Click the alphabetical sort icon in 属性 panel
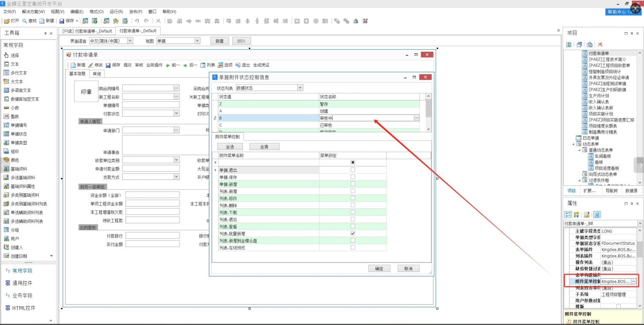This screenshot has height=325, width=644. point(576,215)
